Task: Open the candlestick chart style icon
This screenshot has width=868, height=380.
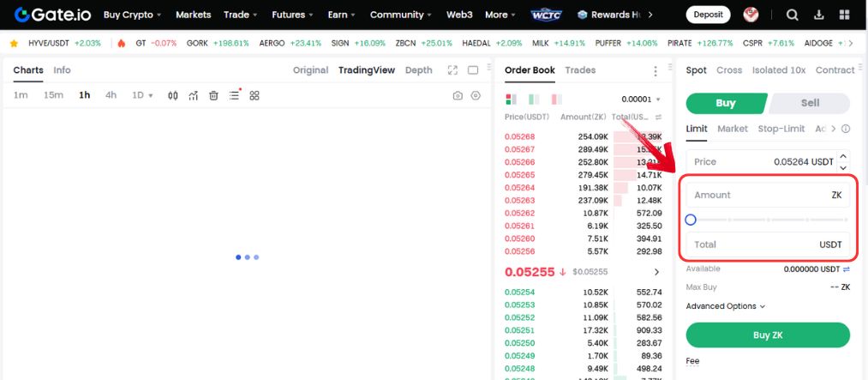Action: (173, 96)
